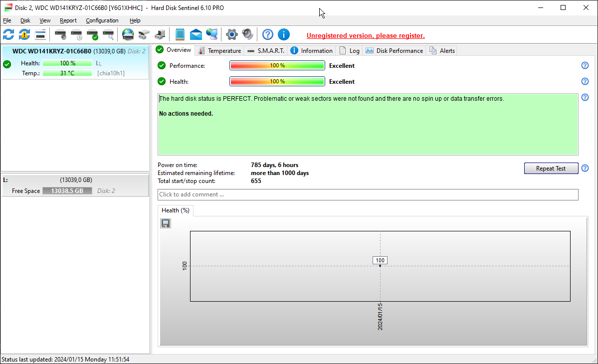The image size is (598, 364).
Task: Click the globe over disk toolbar icon
Action: point(128,35)
